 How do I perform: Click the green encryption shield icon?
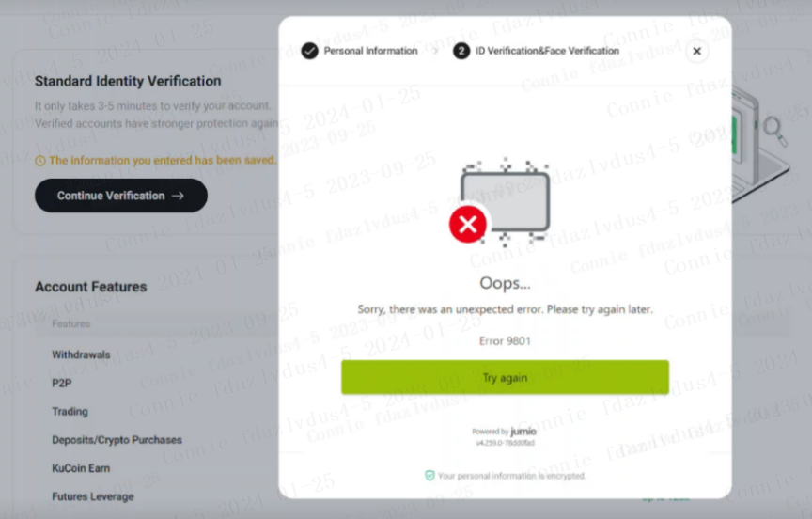[x=429, y=476]
